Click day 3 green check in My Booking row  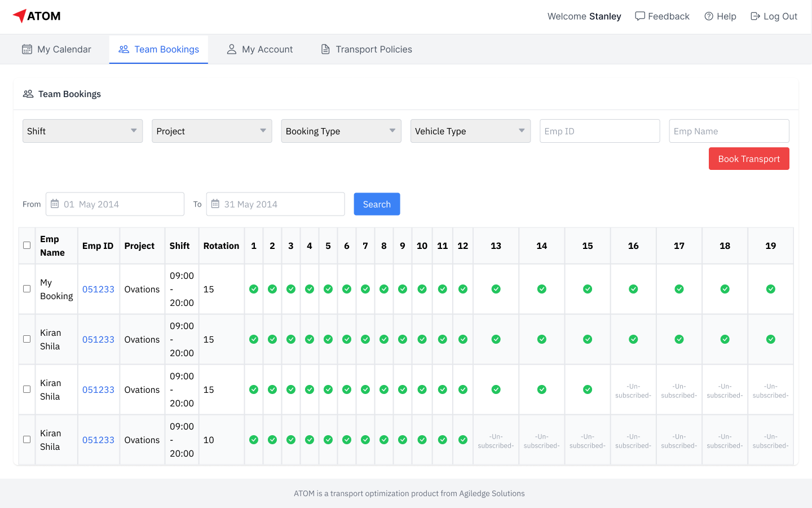pyautogui.click(x=291, y=289)
